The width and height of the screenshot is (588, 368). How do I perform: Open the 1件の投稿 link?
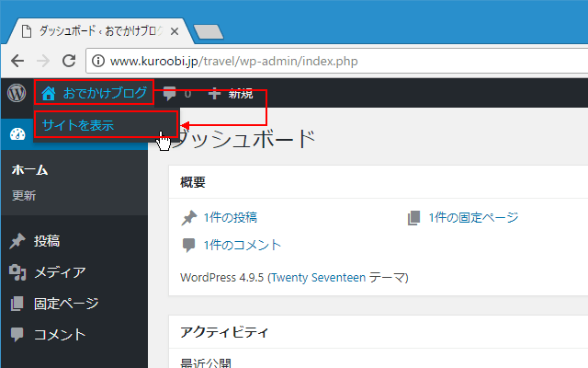point(231,218)
